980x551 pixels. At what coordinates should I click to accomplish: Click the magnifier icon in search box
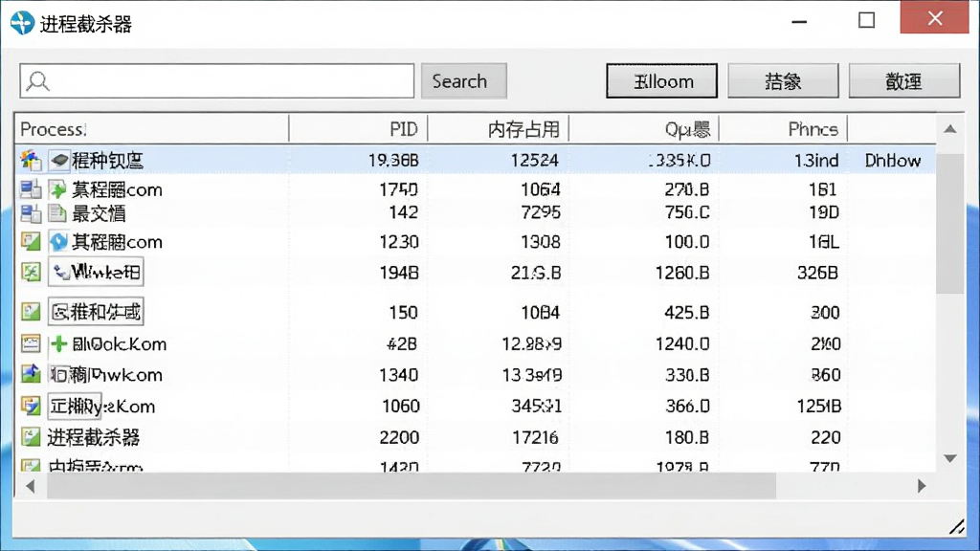(38, 81)
